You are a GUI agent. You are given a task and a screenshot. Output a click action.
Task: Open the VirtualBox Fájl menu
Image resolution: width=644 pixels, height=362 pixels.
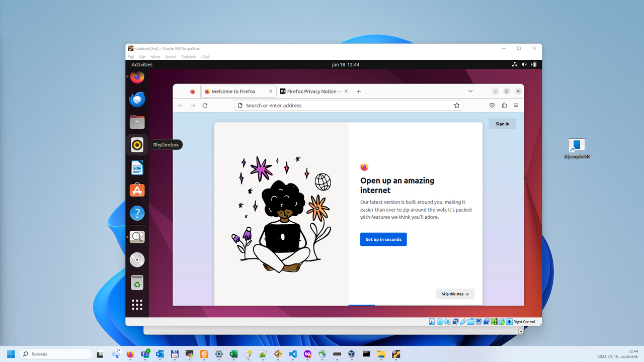(131, 57)
